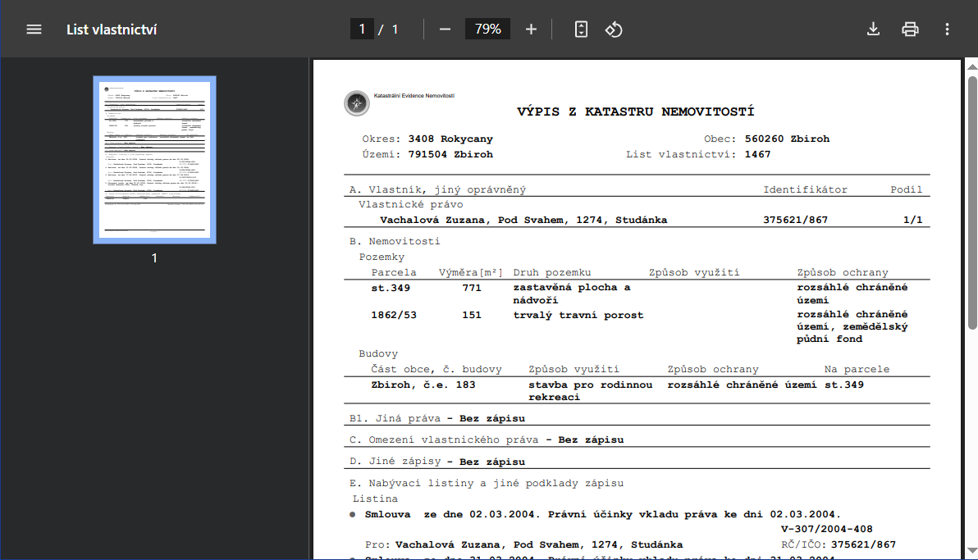Open the three-dot more actions menu
This screenshot has width=978, height=560.
coord(947,29)
